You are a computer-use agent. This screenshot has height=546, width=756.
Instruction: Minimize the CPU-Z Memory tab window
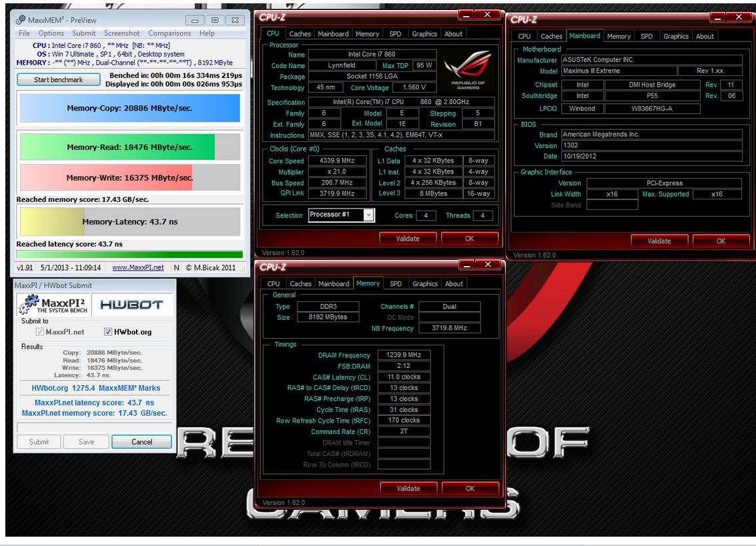[466, 265]
